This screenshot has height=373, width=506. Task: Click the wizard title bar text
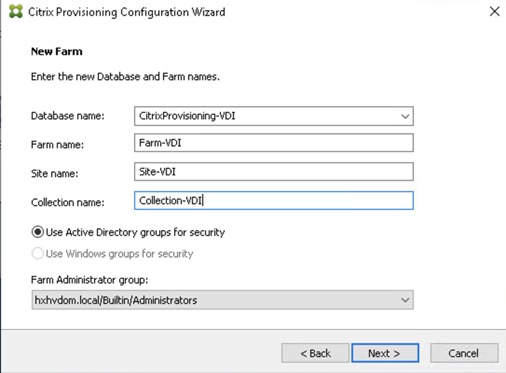point(127,12)
